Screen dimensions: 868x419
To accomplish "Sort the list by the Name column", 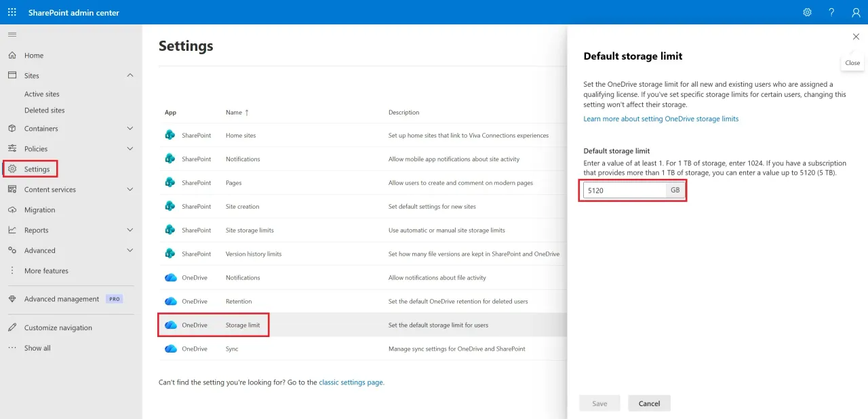I will click(237, 113).
